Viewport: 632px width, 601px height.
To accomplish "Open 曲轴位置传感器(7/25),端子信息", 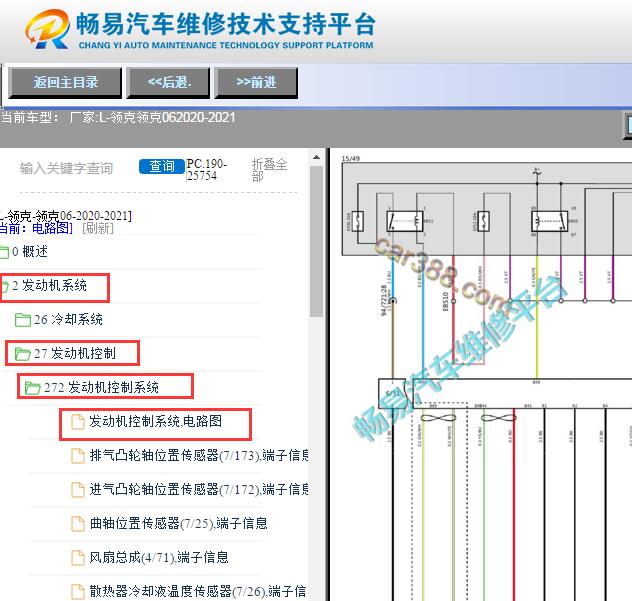I will 179,523.
